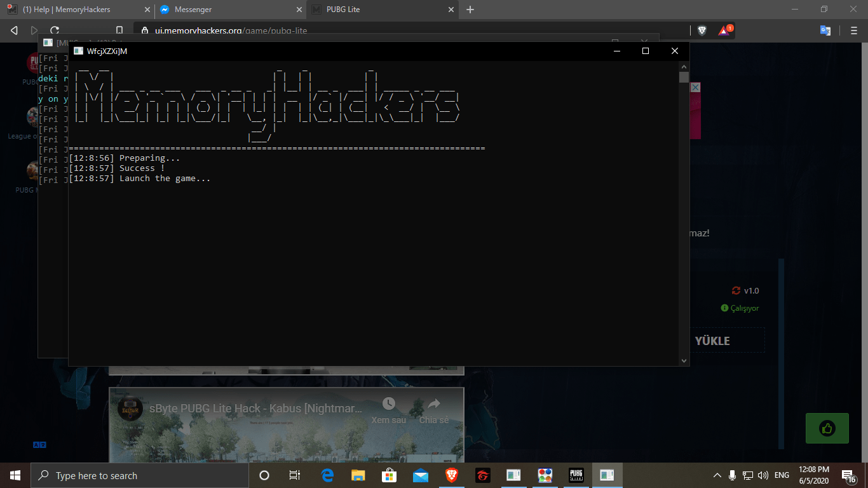Switch to Brave browser on the taskbar
The image size is (868, 488).
point(451,475)
